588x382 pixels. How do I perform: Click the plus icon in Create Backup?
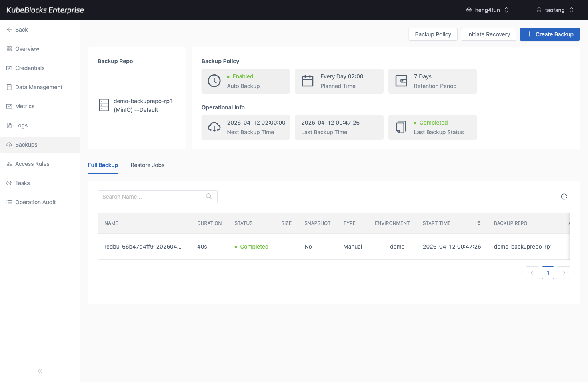click(x=529, y=34)
